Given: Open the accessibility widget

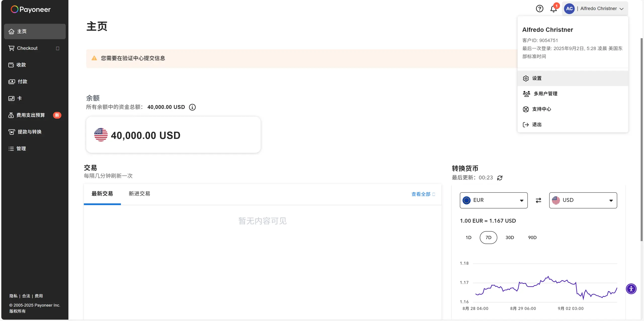Looking at the screenshot, I should 631,289.
